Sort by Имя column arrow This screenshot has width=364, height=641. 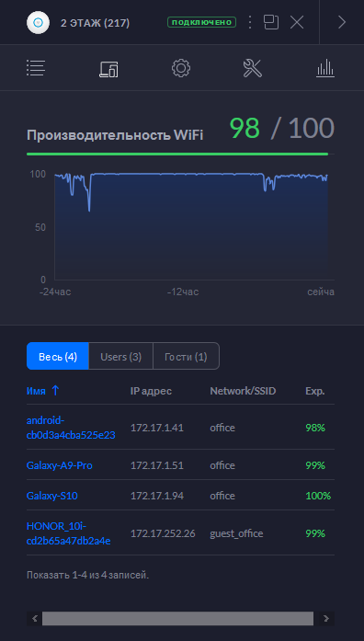pos(55,391)
